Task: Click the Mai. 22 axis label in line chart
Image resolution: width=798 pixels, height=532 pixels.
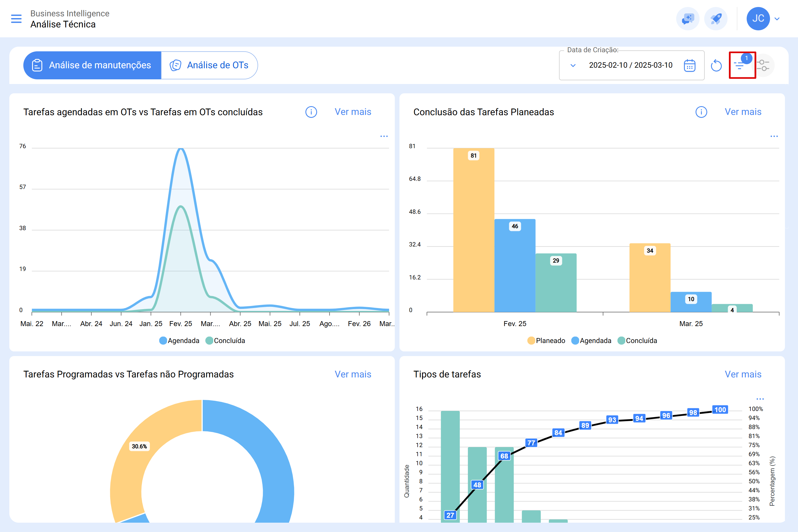Action: pyautogui.click(x=32, y=324)
